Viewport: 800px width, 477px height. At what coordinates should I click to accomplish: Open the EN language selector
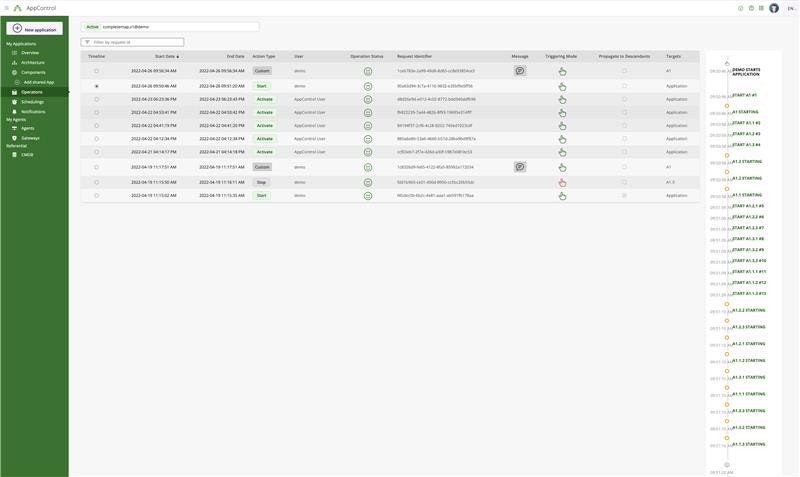tap(791, 8)
